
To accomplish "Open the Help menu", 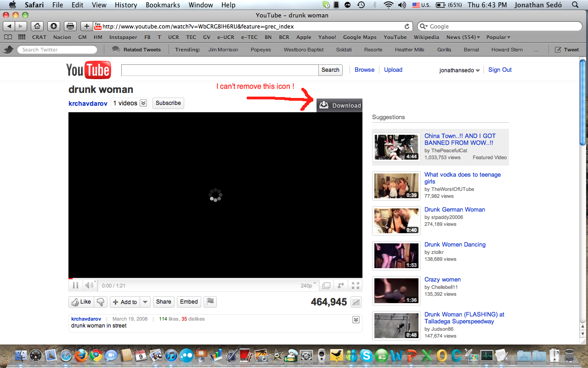I will tap(228, 5).
